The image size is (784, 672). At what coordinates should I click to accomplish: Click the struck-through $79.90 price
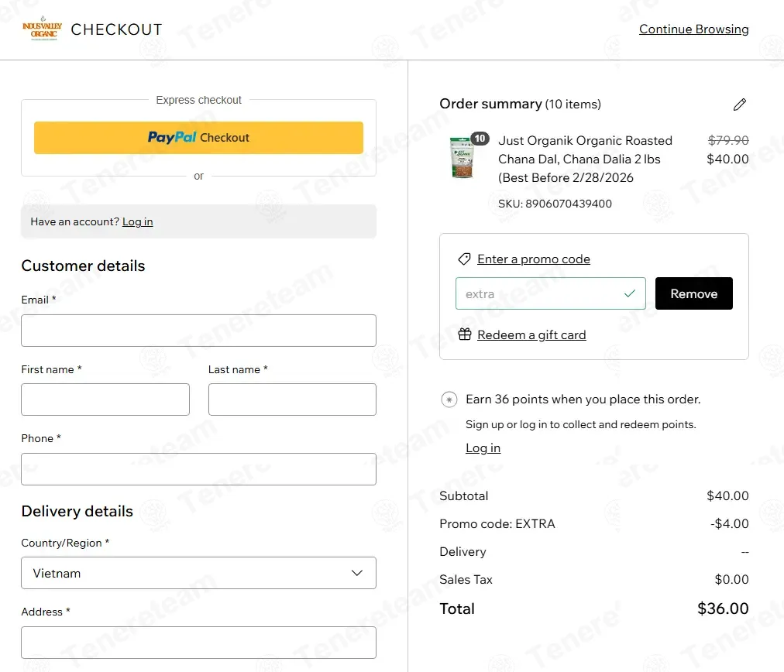tap(728, 140)
